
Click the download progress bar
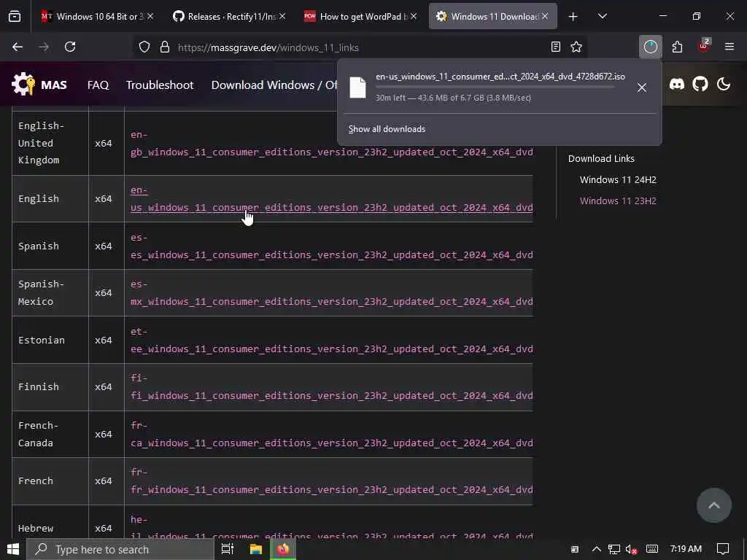click(495, 87)
